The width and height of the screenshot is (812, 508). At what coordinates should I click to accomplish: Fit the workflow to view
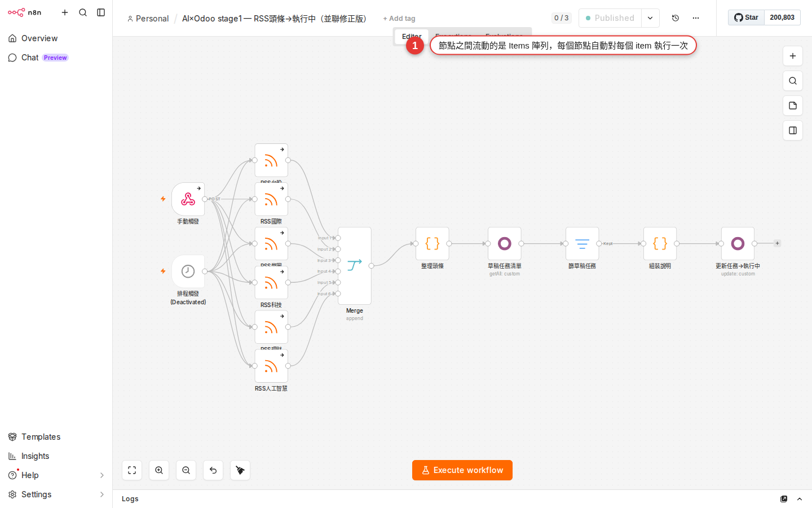132,470
